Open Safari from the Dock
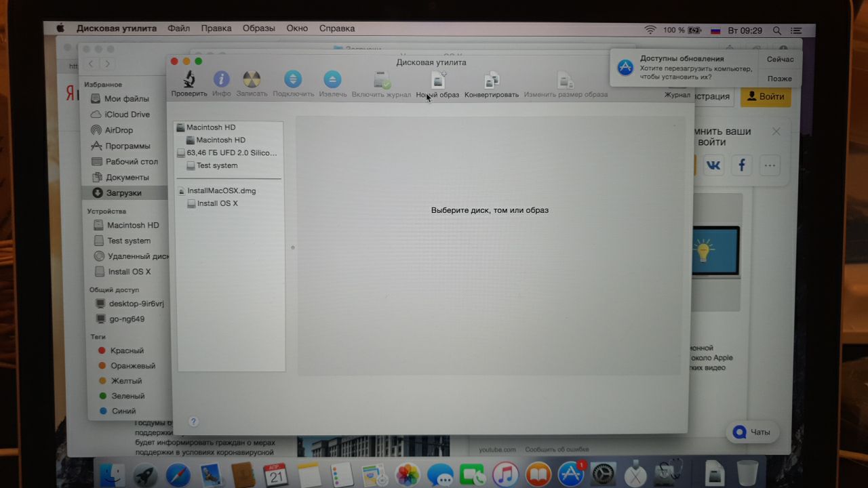The height and width of the screenshot is (488, 868). tap(178, 474)
